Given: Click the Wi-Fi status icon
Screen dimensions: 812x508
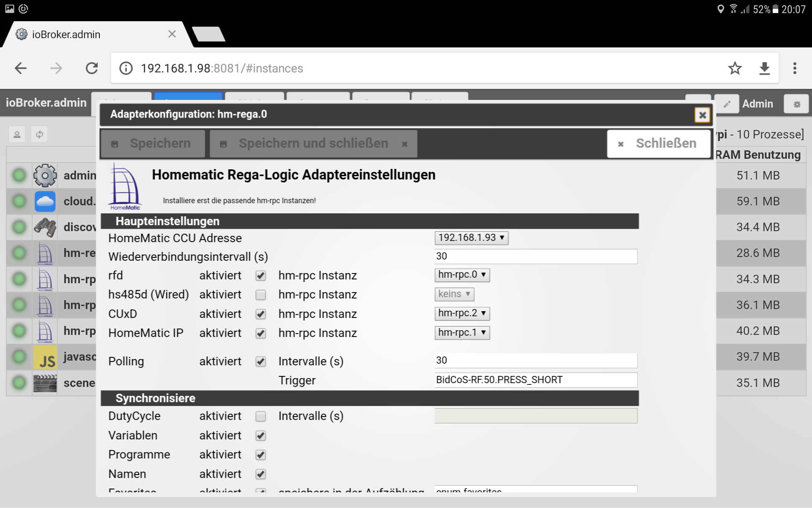Looking at the screenshot, I should pyautogui.click(x=733, y=9).
